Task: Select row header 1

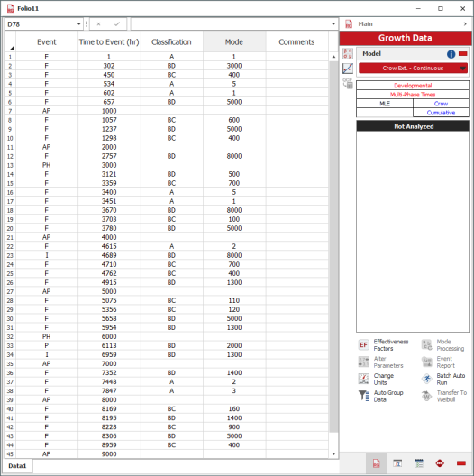Action: 10,57
